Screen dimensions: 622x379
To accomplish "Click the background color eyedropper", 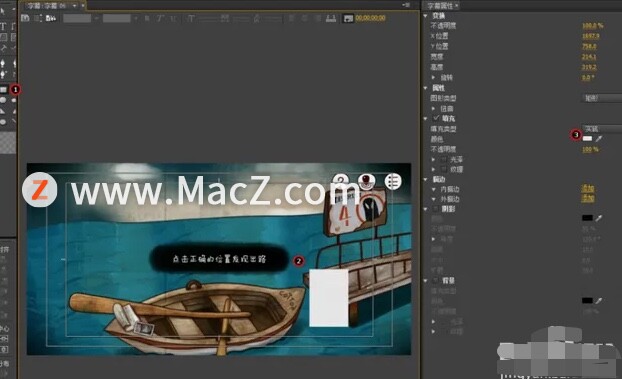I will [599, 301].
